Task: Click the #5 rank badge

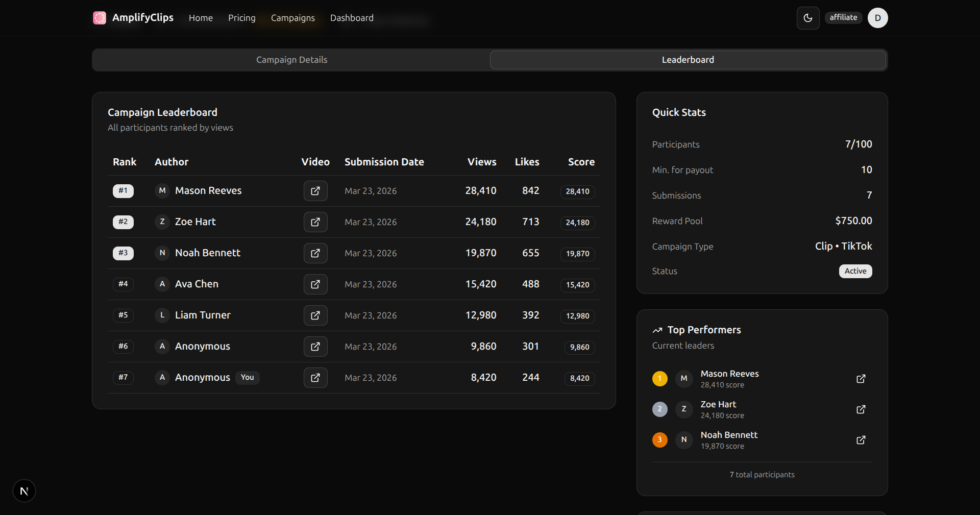Action: [123, 315]
